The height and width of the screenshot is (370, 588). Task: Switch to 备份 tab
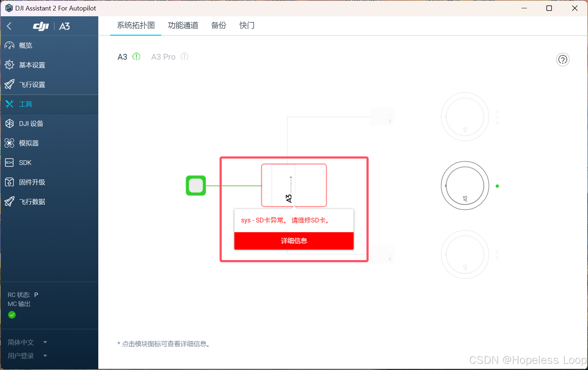(219, 25)
